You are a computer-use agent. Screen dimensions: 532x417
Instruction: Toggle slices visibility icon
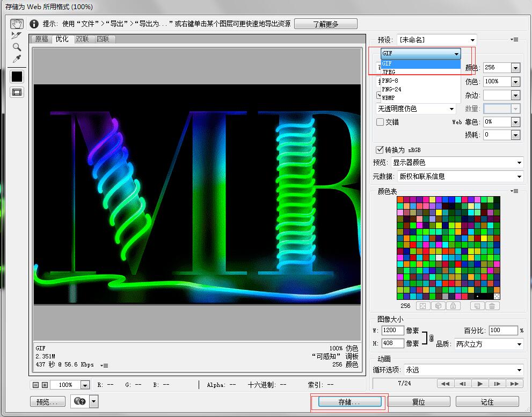(x=17, y=92)
